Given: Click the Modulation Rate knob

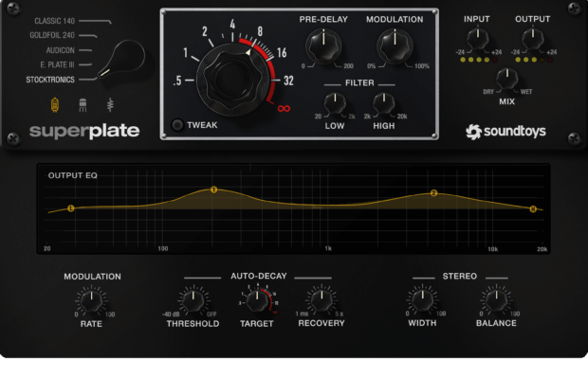Looking at the screenshot, I should [x=91, y=300].
